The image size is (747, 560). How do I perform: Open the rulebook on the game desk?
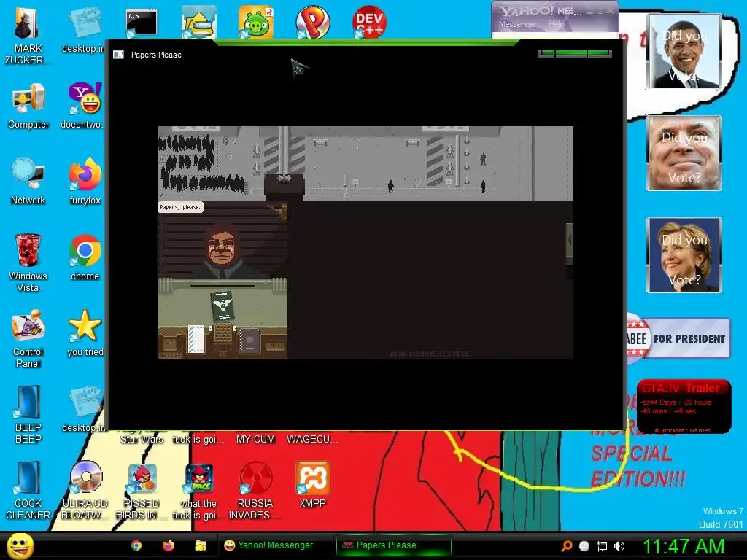point(249,341)
